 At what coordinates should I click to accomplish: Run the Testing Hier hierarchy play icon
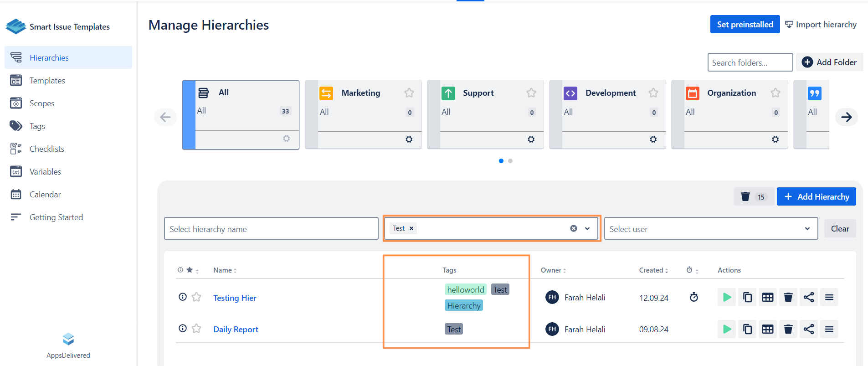tap(727, 298)
